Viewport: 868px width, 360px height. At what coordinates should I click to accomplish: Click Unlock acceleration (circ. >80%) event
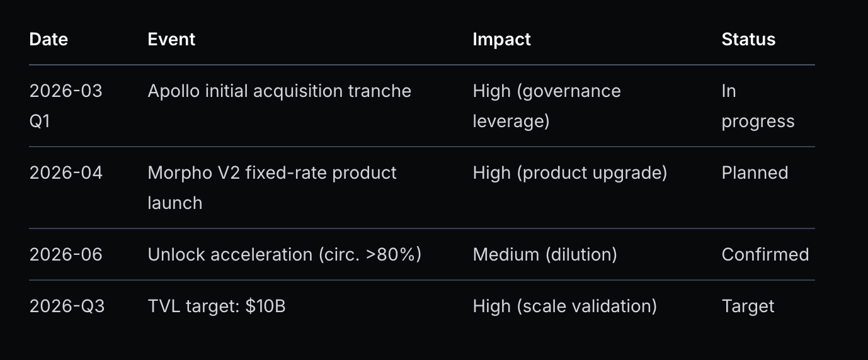click(x=284, y=254)
